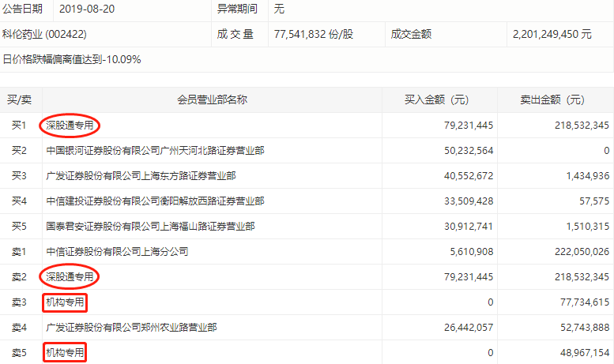Click the 深股通专用 entry in row 卖2
This screenshot has width=614, height=364.
[x=70, y=277]
